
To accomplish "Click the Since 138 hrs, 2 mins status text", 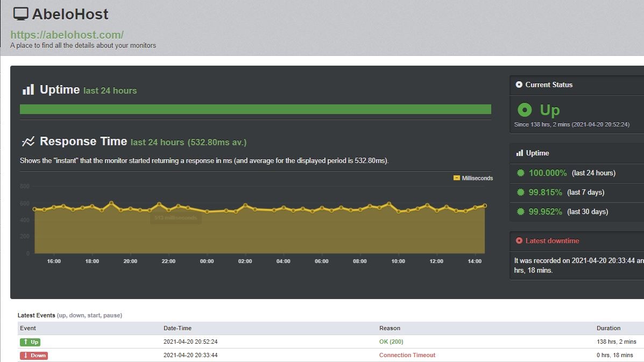I will [x=572, y=124].
